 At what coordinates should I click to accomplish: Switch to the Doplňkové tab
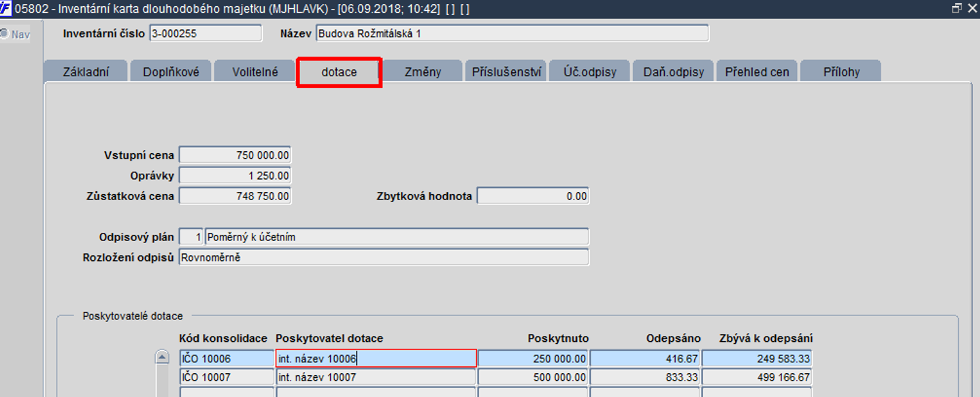pos(171,72)
